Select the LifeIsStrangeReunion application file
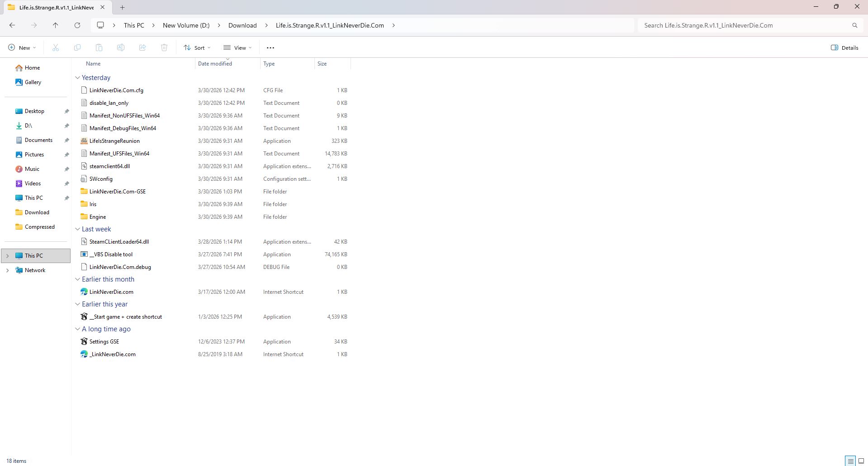The width and height of the screenshot is (868, 466). click(x=114, y=141)
